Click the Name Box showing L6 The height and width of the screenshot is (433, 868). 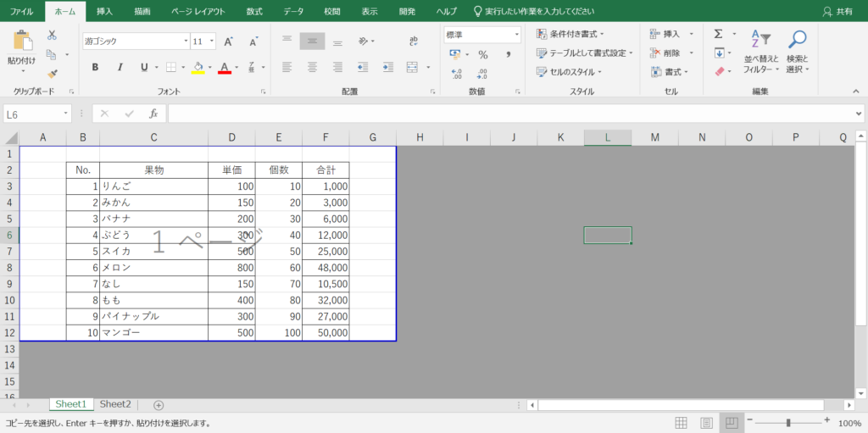click(x=37, y=114)
